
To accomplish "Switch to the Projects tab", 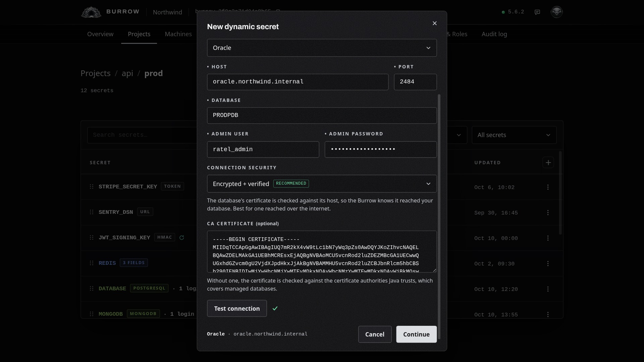I will tap(139, 34).
